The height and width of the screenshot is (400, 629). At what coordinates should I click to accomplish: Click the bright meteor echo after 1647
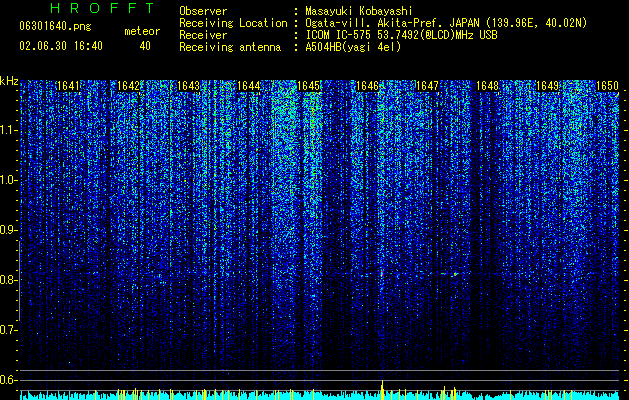(455, 274)
